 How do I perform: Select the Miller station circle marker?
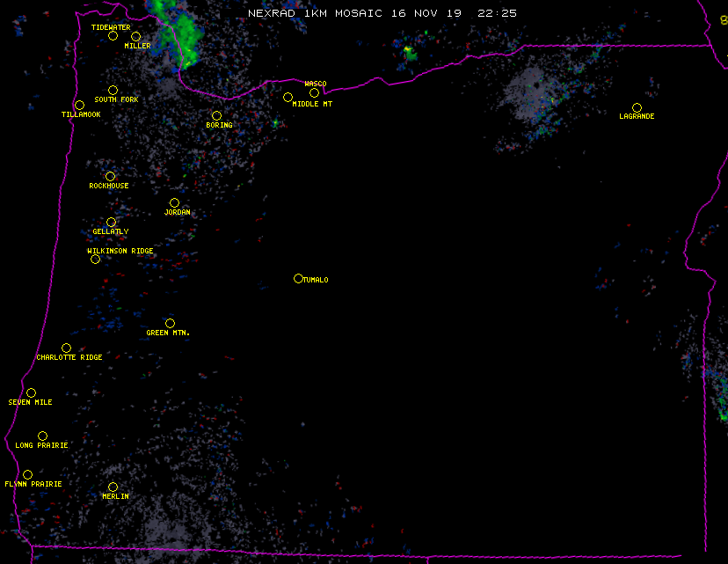click(x=135, y=37)
